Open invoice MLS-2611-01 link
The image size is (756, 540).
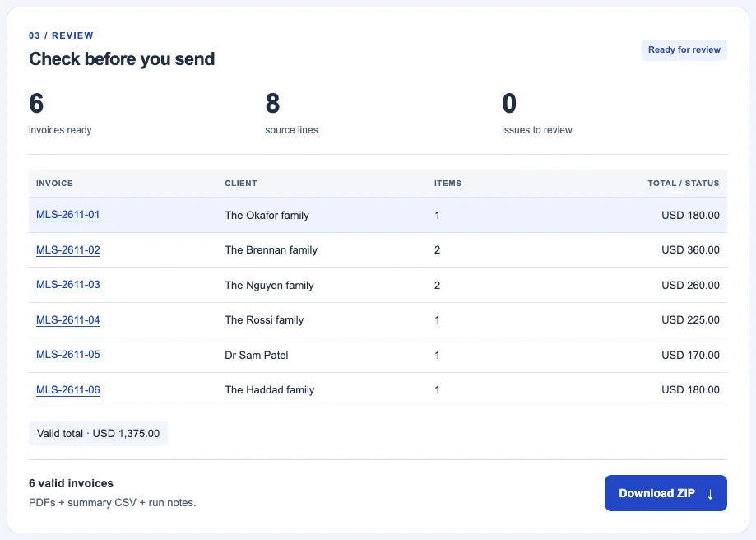(68, 215)
